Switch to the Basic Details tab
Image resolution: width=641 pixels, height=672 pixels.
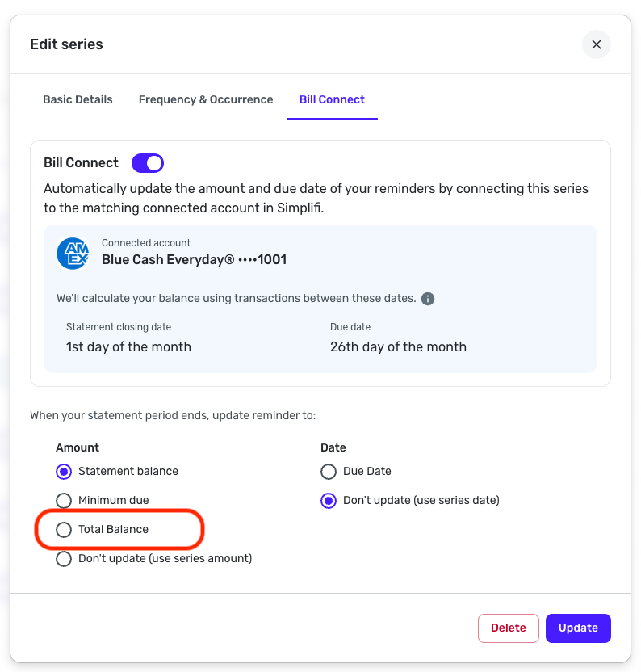[78, 99]
